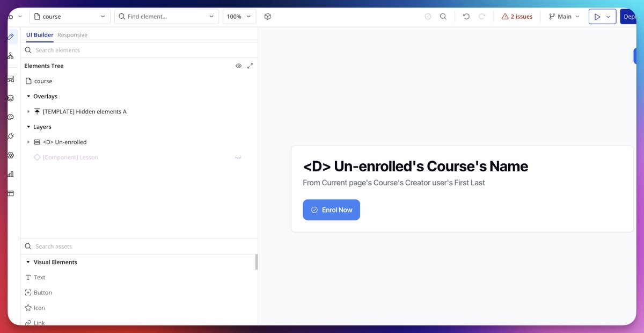
Task: Open the Workflow tab in sidebar
Action: pyautogui.click(x=11, y=55)
